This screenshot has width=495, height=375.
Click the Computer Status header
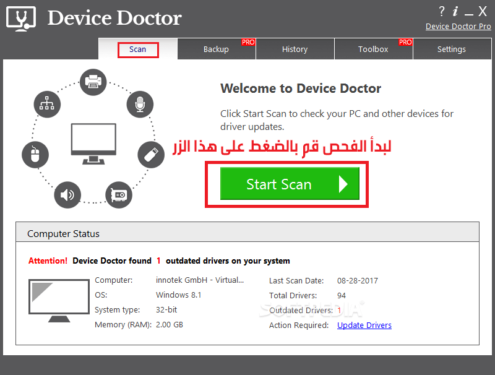(247, 232)
